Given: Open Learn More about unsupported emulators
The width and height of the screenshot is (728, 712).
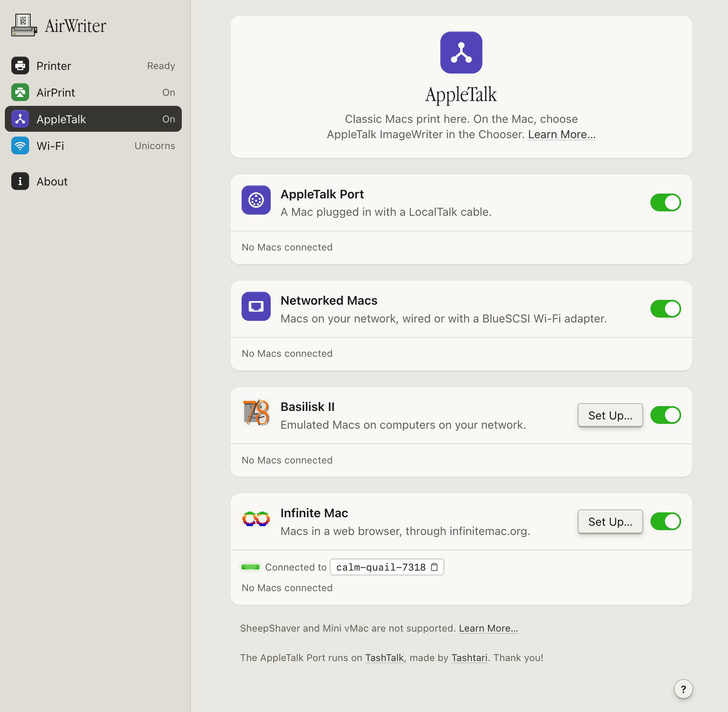Looking at the screenshot, I should (x=488, y=628).
